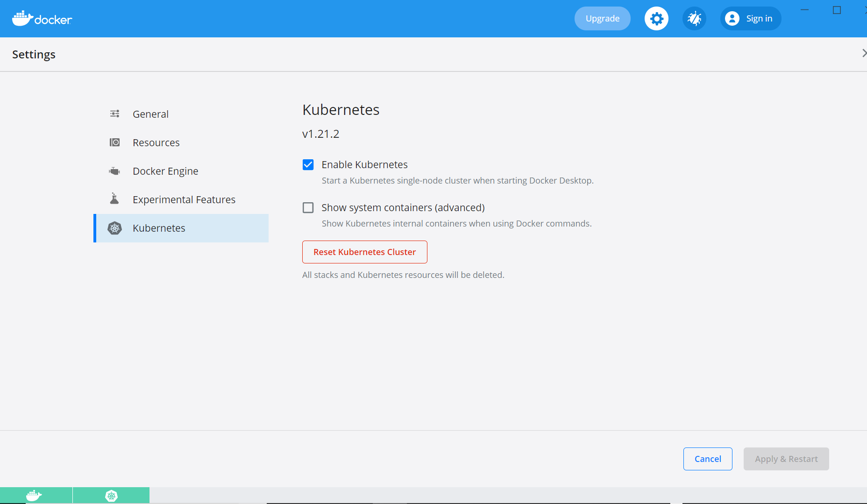Click the Settings title text

coord(34,55)
